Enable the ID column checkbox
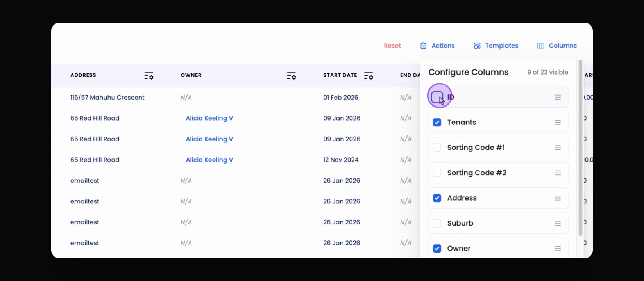This screenshot has width=644, height=281. tap(437, 96)
